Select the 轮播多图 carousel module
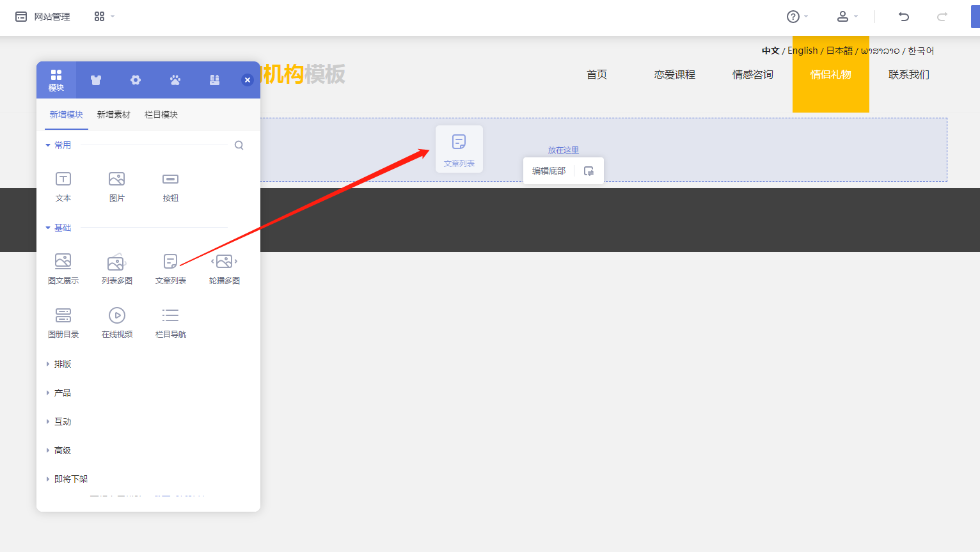 tap(225, 269)
